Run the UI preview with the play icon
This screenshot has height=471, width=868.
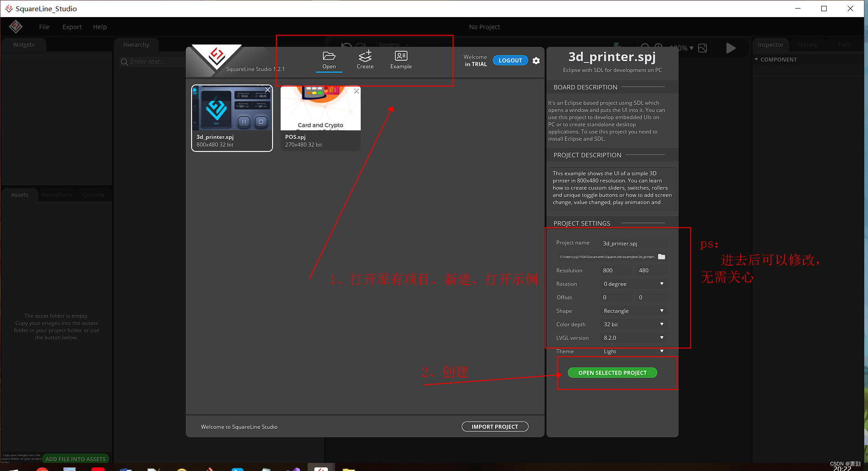pyautogui.click(x=731, y=48)
